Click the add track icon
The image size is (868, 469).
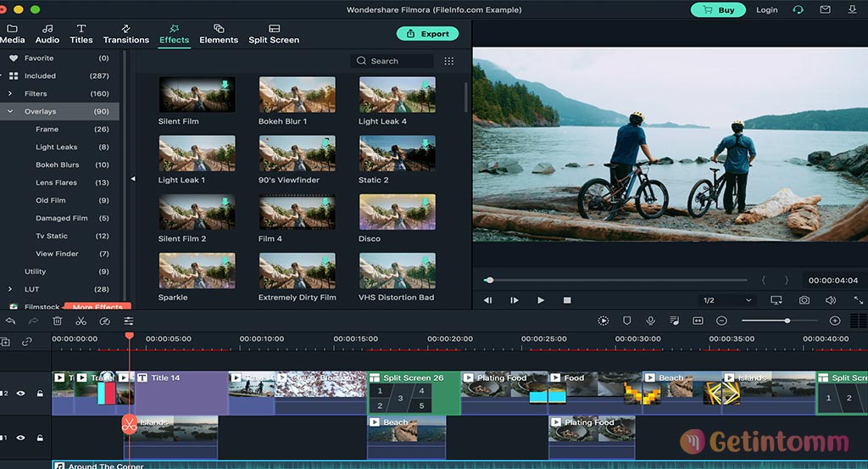pos(5,342)
